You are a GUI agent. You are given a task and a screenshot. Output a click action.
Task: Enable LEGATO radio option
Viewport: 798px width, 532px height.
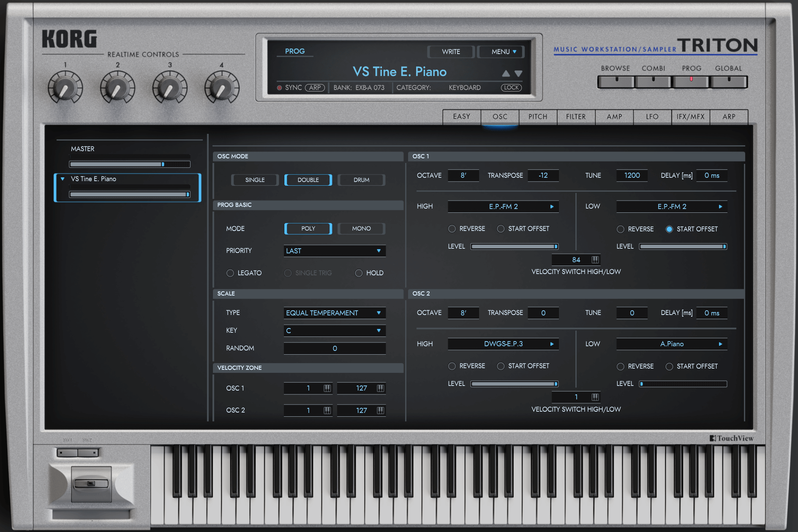[x=230, y=273]
